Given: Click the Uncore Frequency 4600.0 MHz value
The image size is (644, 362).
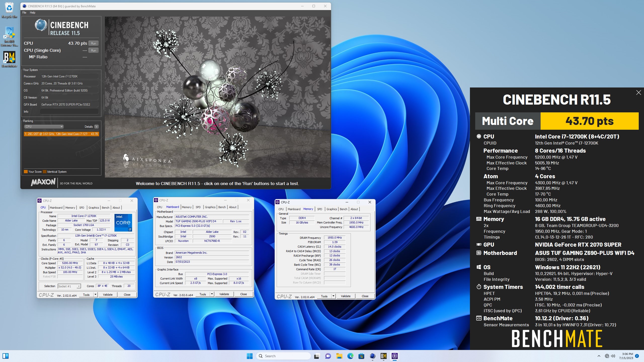Looking at the screenshot, I should 356,227.
